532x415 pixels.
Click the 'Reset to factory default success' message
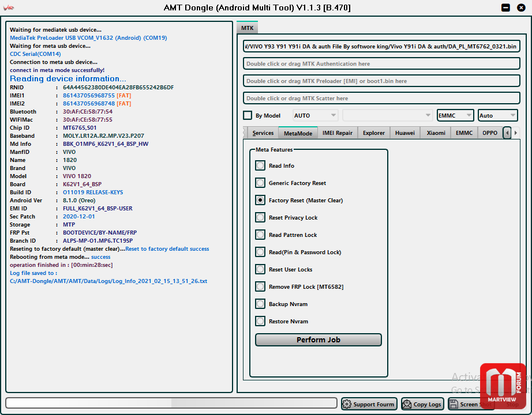tap(167, 249)
